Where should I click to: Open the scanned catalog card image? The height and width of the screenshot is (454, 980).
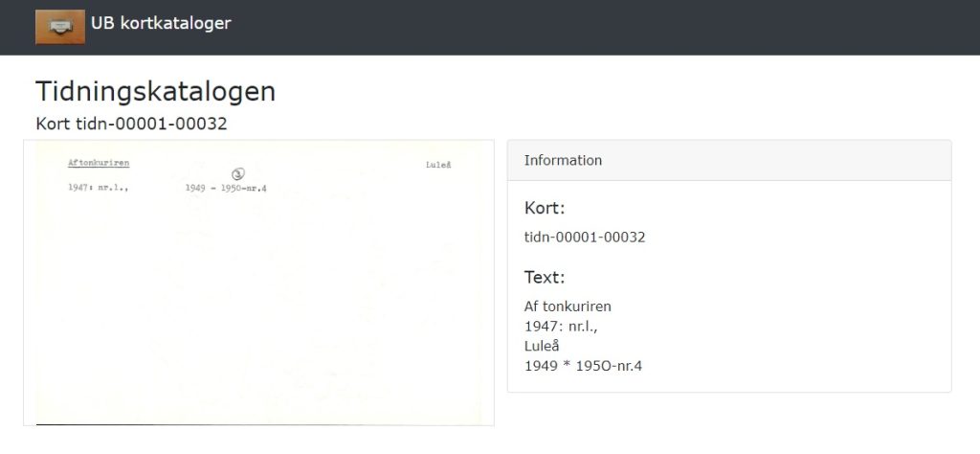pos(258,284)
